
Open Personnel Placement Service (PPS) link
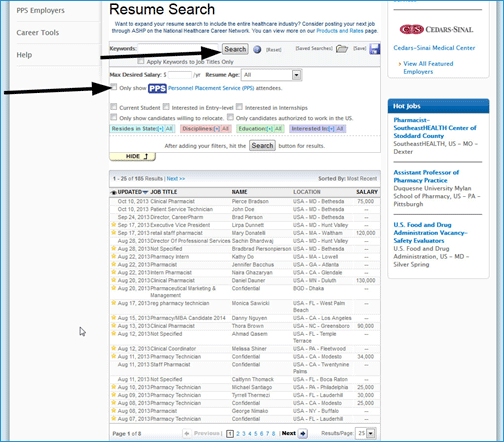pyautogui.click(x=211, y=88)
